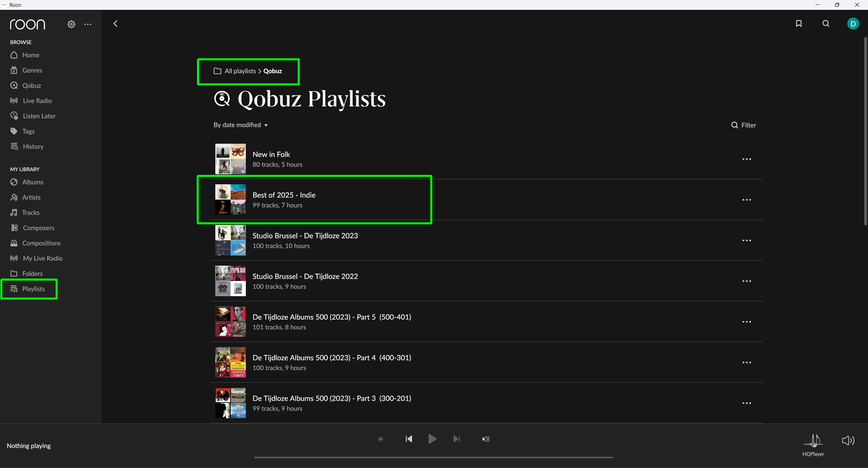868x468 pixels.
Task: Select Albums in My Library
Action: (x=33, y=182)
